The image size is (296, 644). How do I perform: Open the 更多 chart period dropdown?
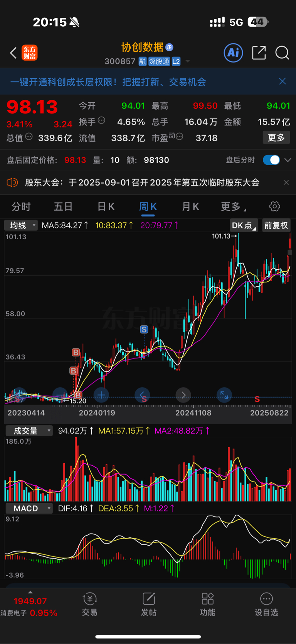234,207
